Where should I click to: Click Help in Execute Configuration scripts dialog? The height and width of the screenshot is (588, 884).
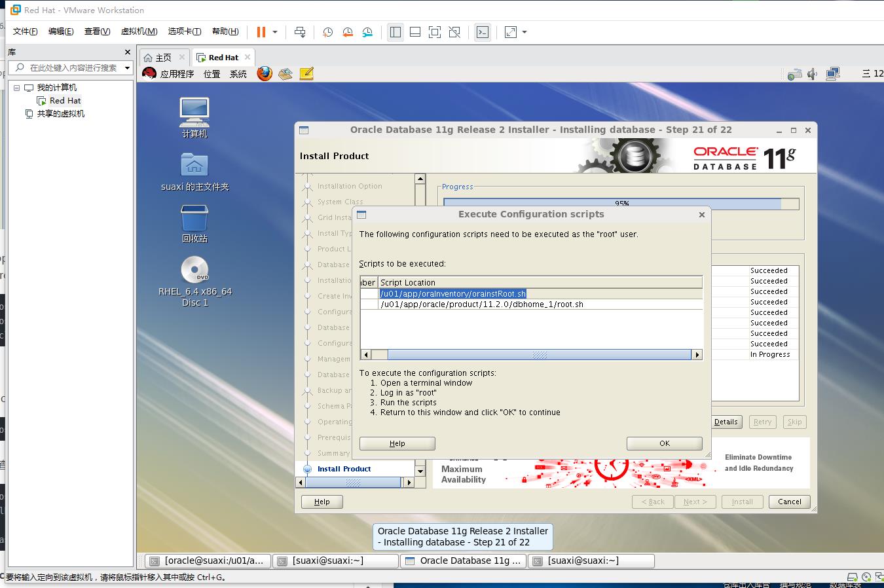pyautogui.click(x=397, y=443)
